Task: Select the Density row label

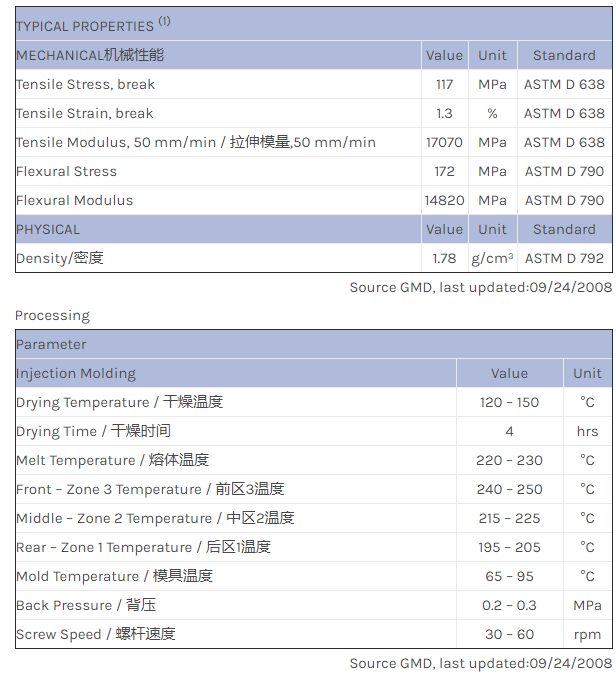Action: pyautogui.click(x=60, y=259)
